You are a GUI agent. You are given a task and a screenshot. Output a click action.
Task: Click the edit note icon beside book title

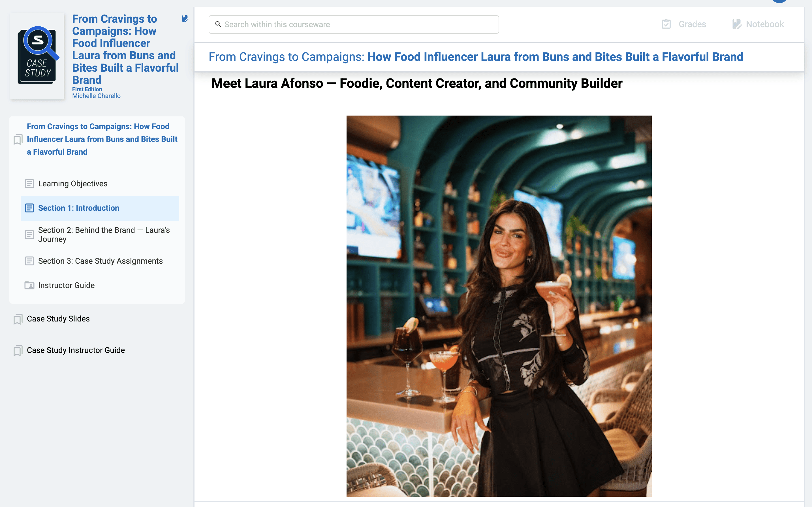coord(185,19)
